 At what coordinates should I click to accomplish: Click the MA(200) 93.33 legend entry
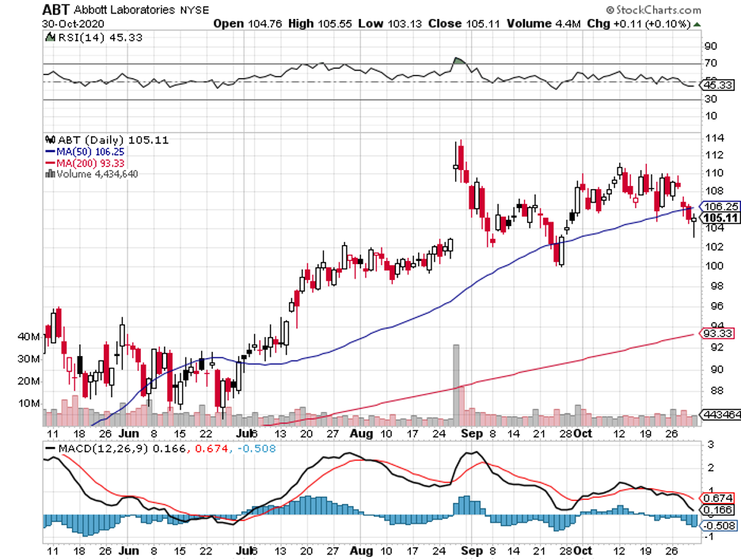85,163
